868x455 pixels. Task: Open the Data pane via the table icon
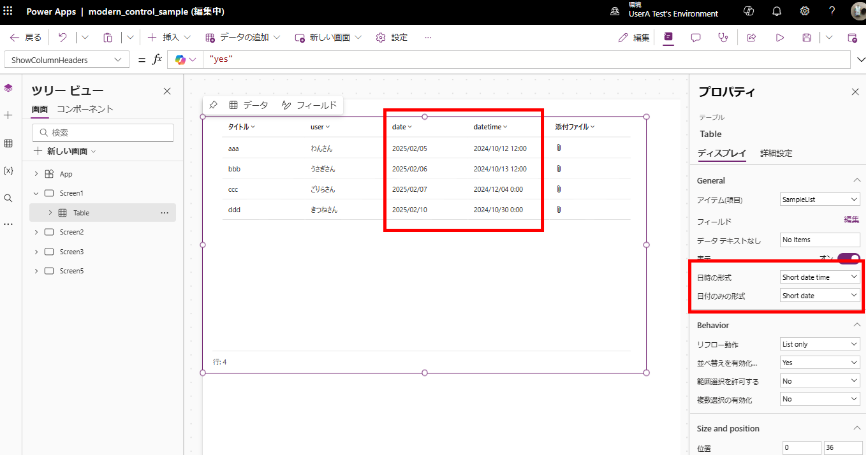pyautogui.click(x=8, y=143)
